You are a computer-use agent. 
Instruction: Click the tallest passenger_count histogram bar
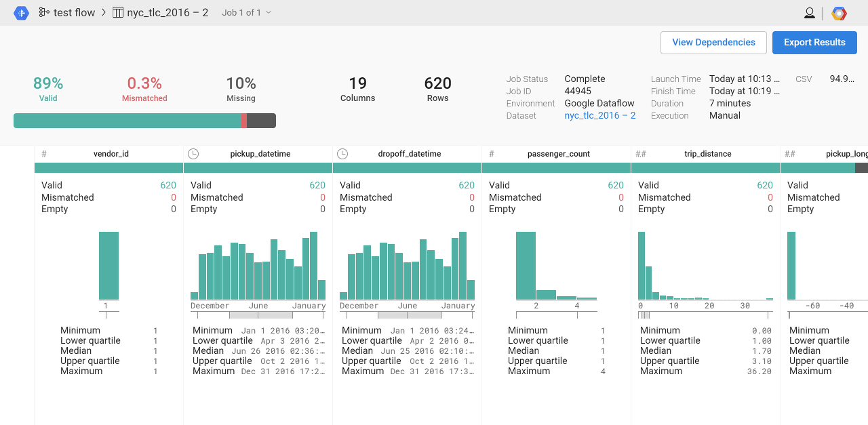coord(526,266)
